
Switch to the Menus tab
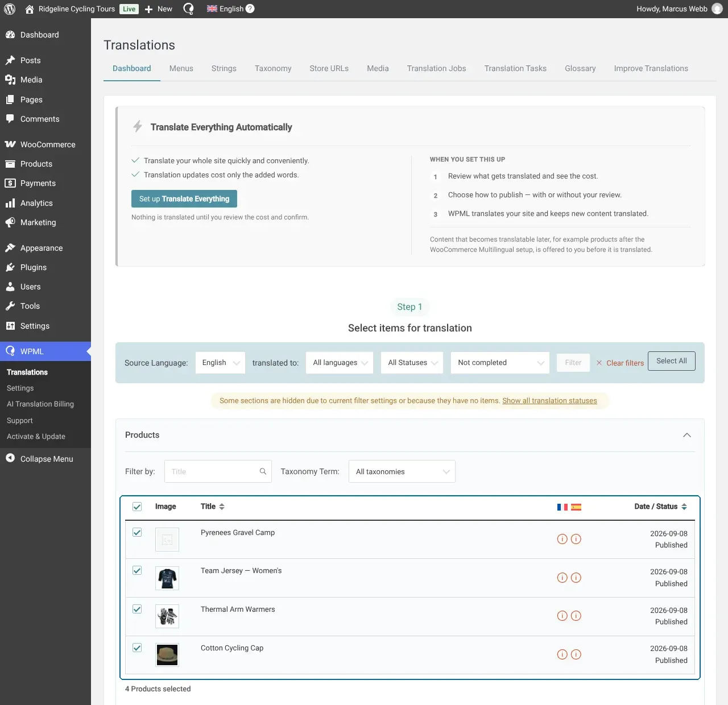point(181,68)
